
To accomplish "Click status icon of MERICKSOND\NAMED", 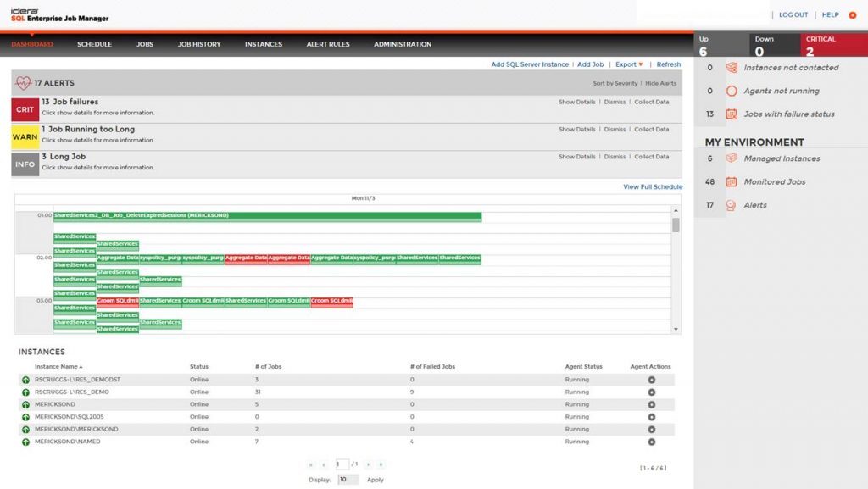I will click(x=25, y=442).
